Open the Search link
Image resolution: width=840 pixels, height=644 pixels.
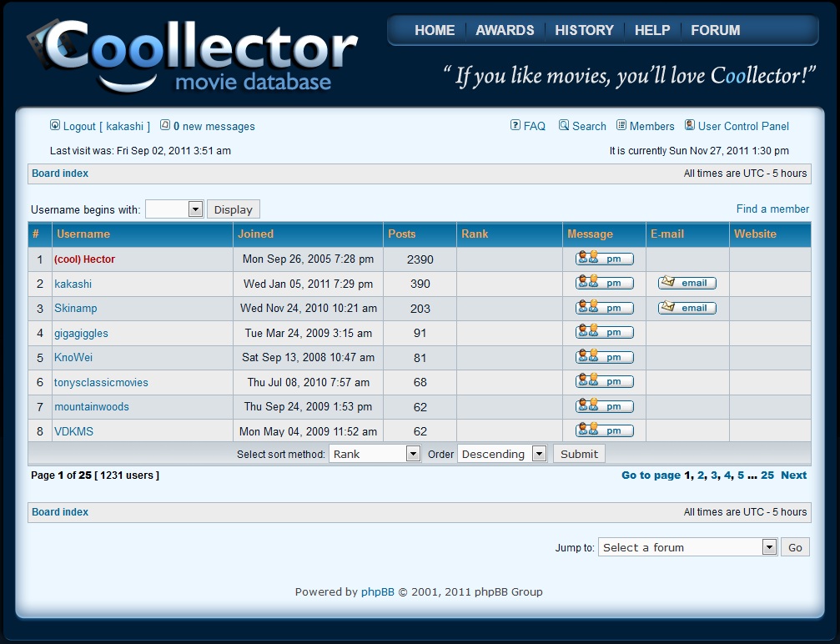pyautogui.click(x=589, y=127)
